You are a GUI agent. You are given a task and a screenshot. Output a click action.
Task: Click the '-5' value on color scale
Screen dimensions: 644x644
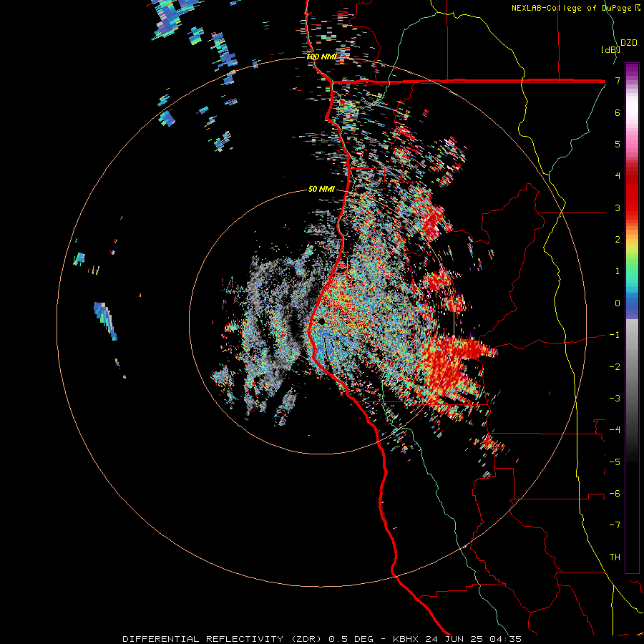point(615,462)
